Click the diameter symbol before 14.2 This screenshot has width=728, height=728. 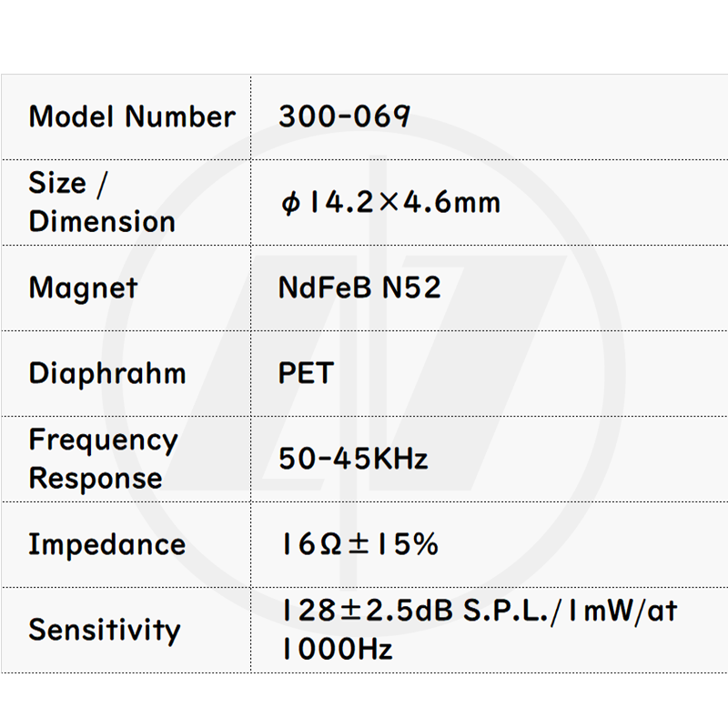pyautogui.click(x=290, y=203)
